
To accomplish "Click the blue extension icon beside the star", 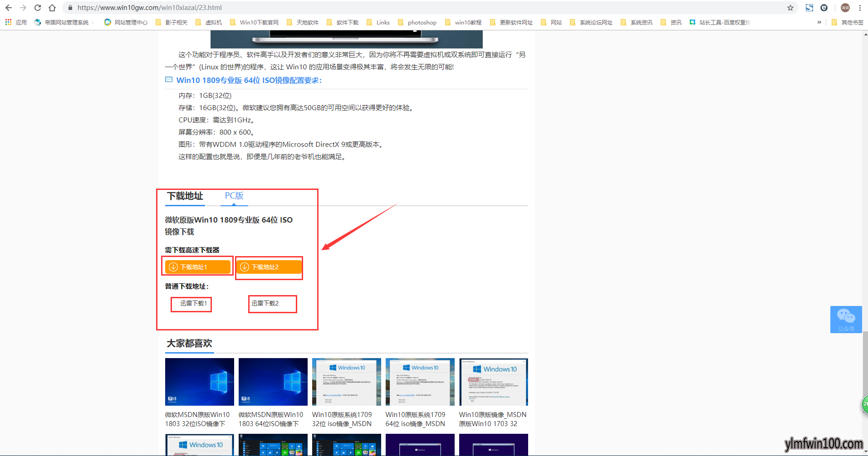I will [x=809, y=8].
